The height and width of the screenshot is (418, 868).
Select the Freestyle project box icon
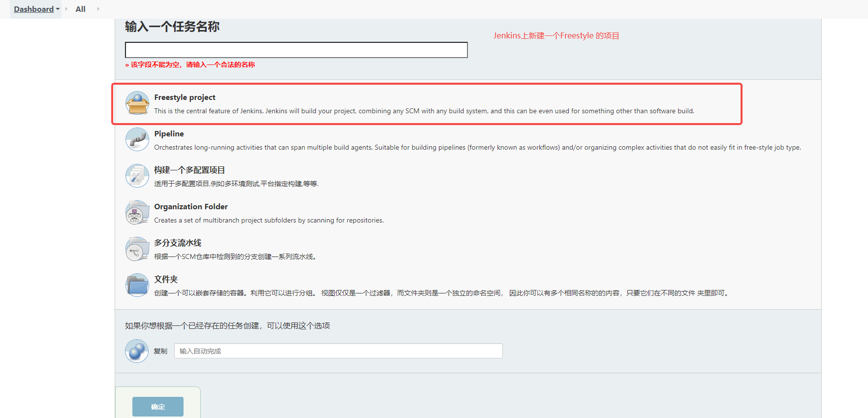pyautogui.click(x=137, y=103)
